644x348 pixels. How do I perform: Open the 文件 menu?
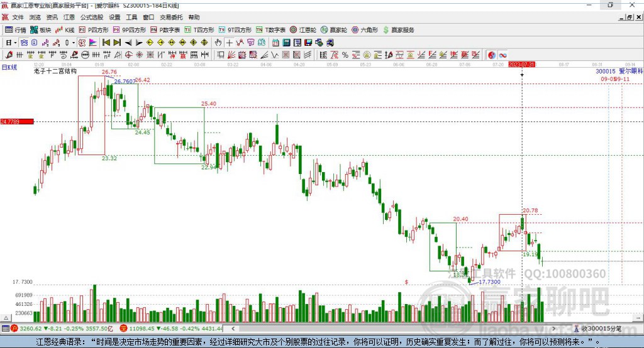[18, 17]
